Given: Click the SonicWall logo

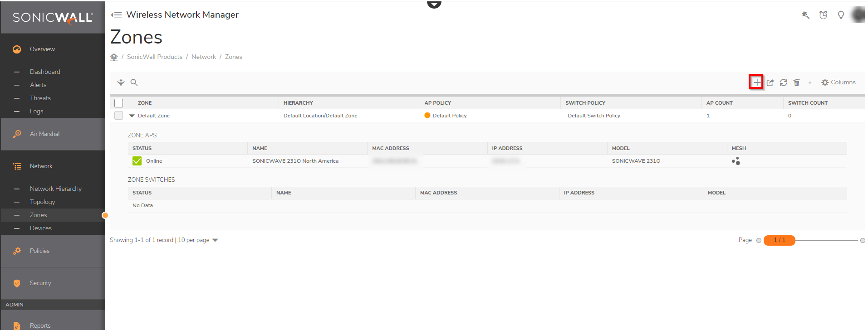Looking at the screenshot, I should [x=53, y=18].
